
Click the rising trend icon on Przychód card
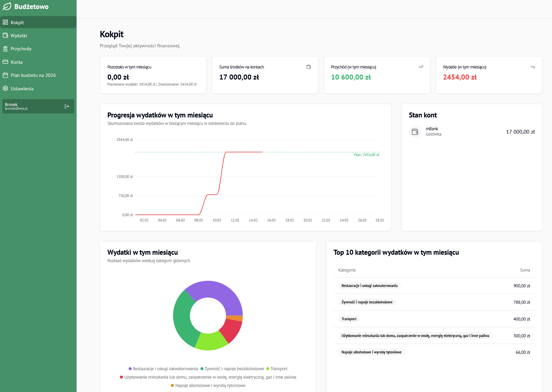pos(421,67)
